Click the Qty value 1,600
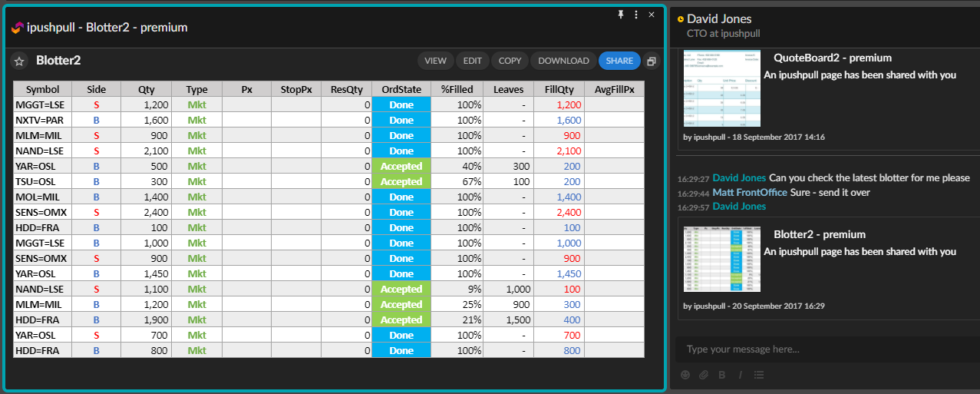 point(147,120)
